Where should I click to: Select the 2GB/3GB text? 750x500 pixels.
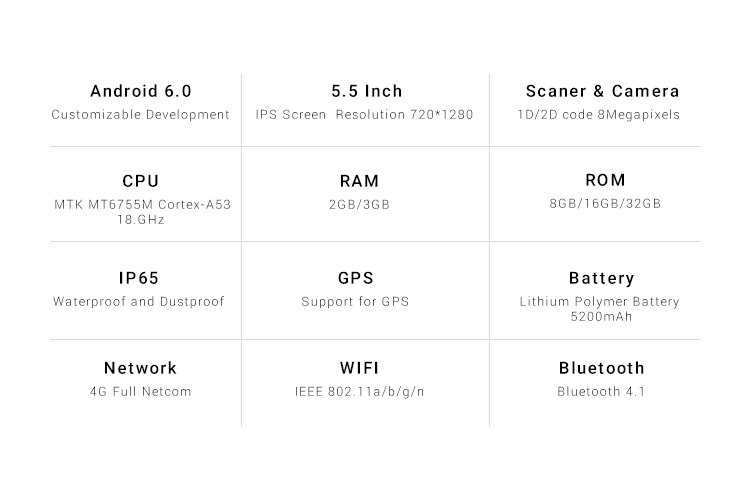tap(360, 205)
